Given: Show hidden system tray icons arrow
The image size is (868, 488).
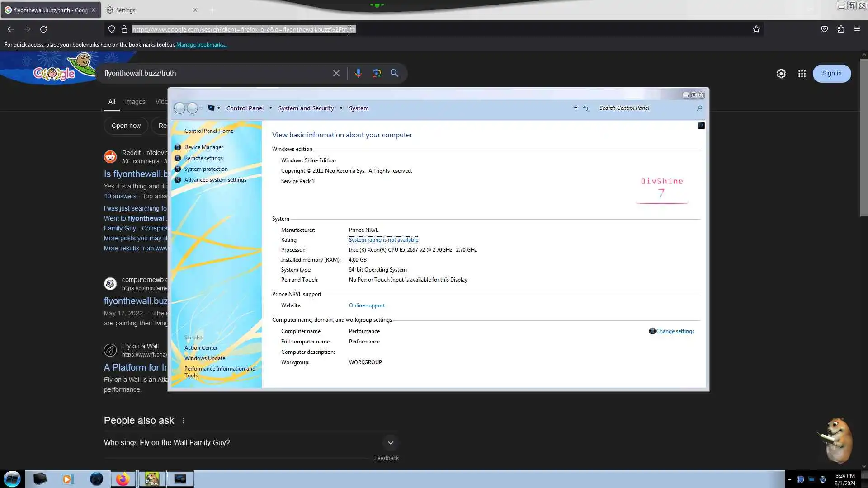Looking at the screenshot, I should pos(789,479).
